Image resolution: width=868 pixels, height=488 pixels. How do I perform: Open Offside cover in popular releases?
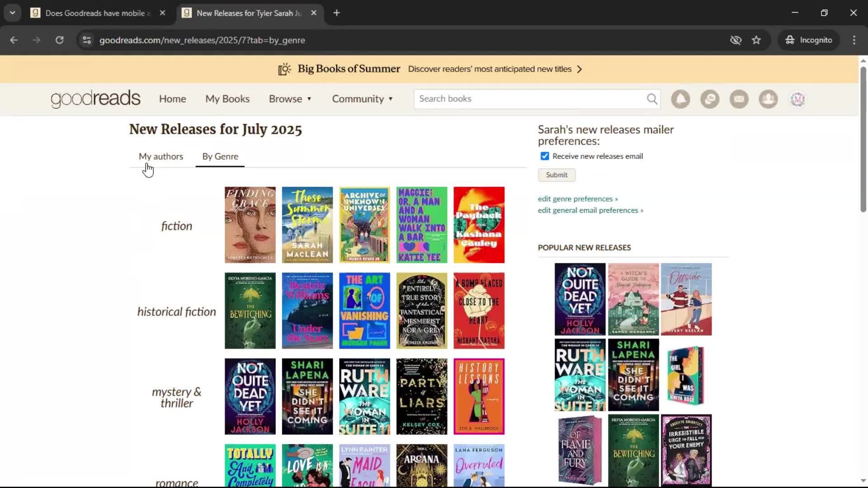click(x=686, y=299)
